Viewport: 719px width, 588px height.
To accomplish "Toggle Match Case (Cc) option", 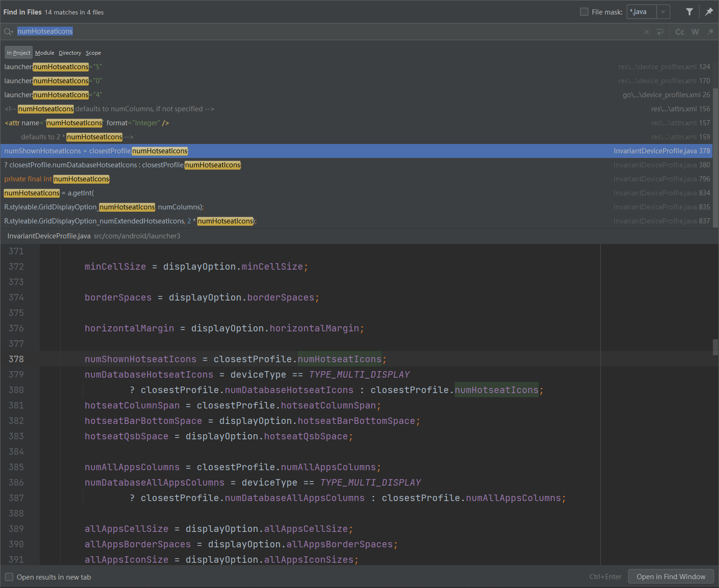I will click(x=680, y=32).
